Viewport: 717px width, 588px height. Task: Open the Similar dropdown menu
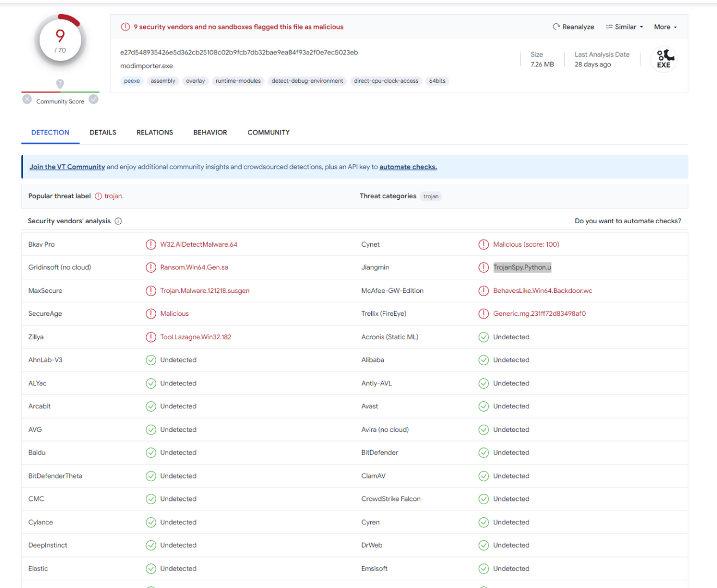624,27
